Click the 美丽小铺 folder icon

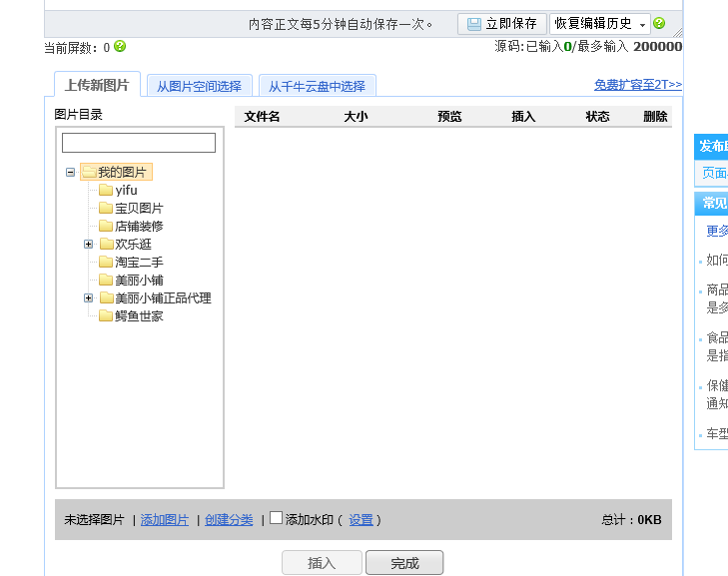(x=106, y=280)
